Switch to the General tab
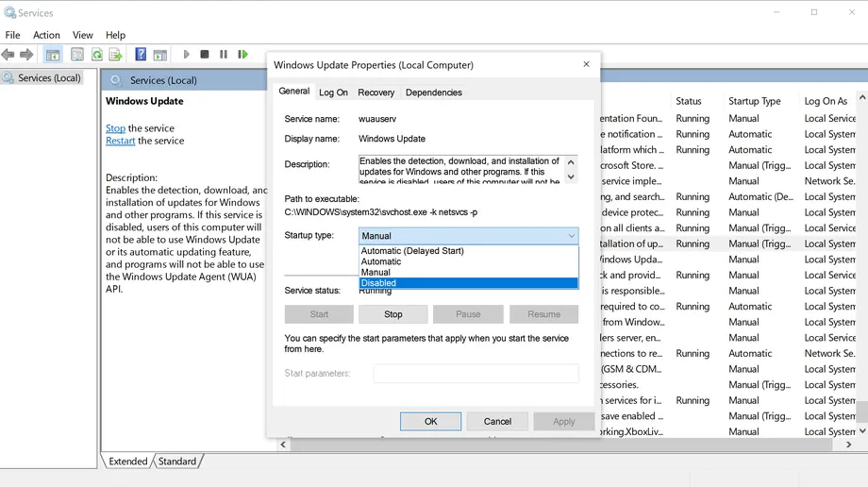The width and height of the screenshot is (868, 487). (294, 91)
